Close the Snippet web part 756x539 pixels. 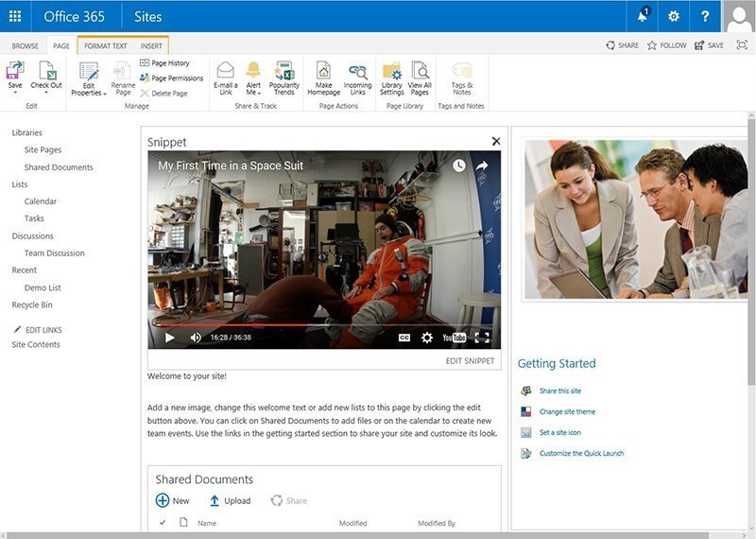[496, 141]
